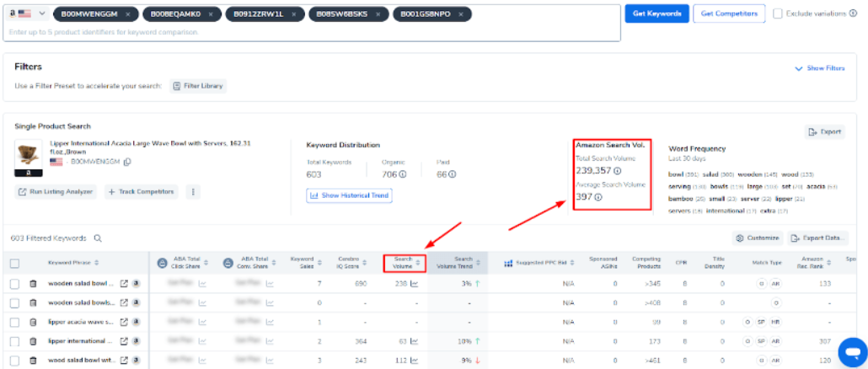Open the Exclude variations info icon
The height and width of the screenshot is (369, 868).
coord(853,13)
